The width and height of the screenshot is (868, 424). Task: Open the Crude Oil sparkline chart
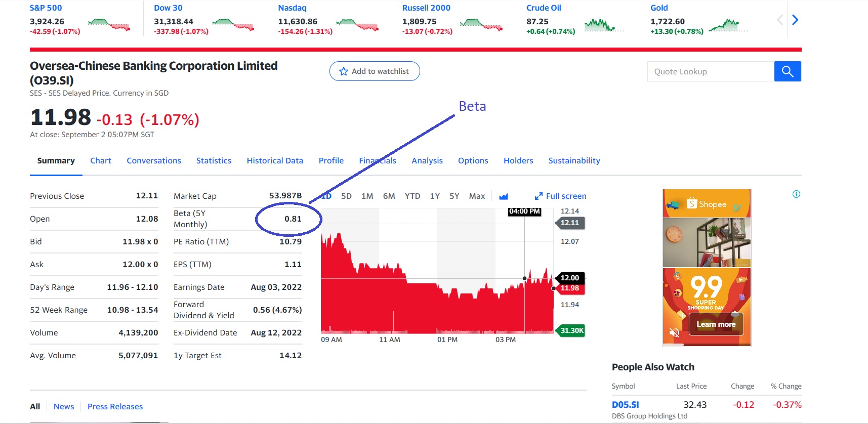(x=604, y=25)
